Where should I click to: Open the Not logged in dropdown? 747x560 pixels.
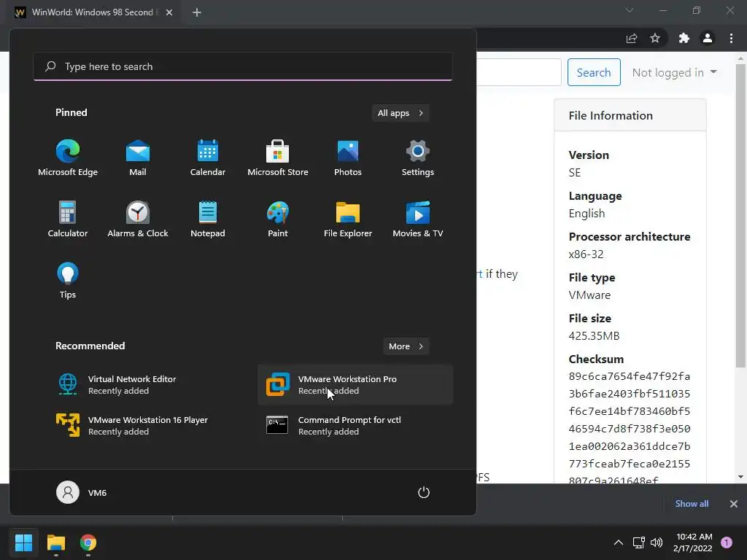pos(674,72)
